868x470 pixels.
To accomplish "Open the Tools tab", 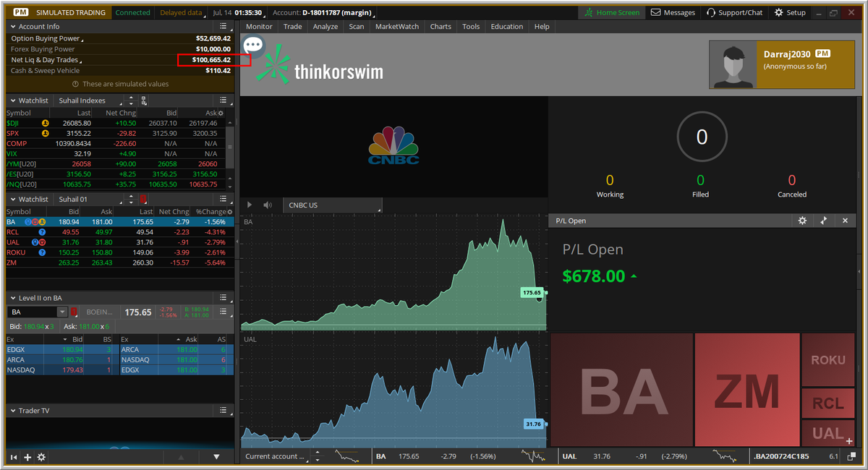I will [471, 27].
